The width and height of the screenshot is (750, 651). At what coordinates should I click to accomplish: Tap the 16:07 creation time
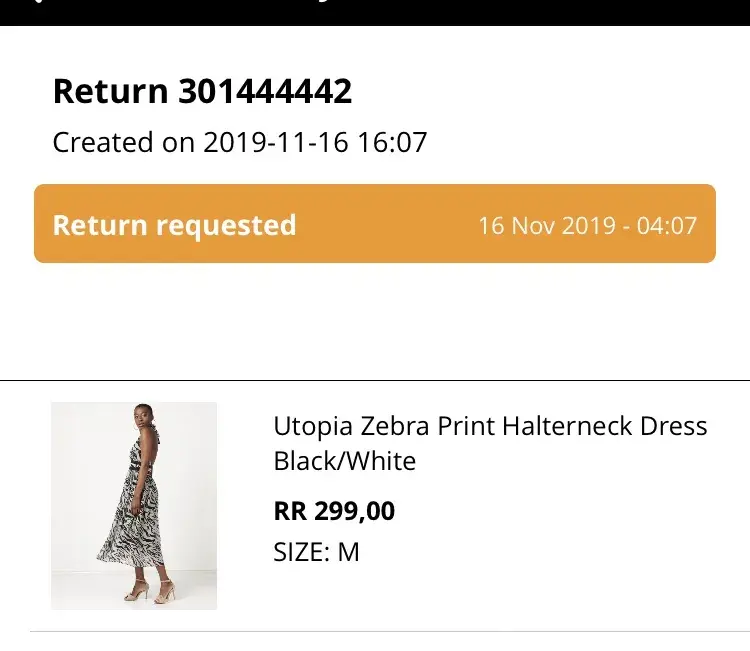pyautogui.click(x=392, y=143)
